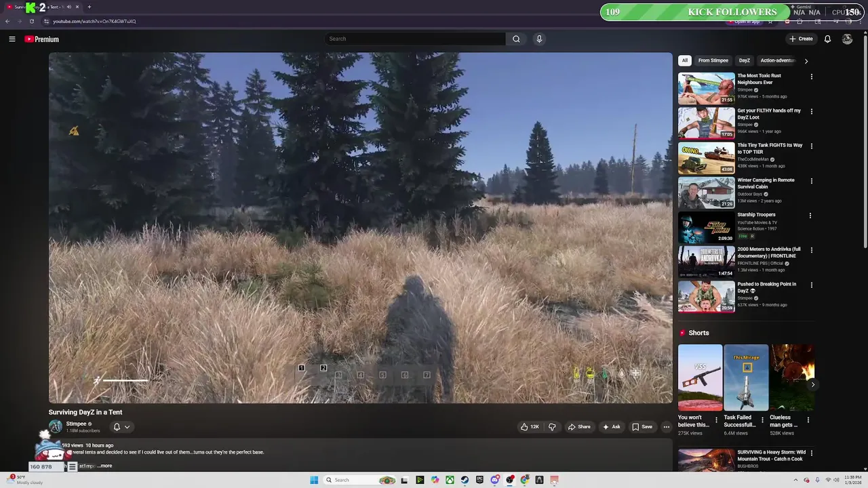This screenshot has height=488, width=868.
Task: Go to YouTube Premium home logo
Action: [42, 39]
